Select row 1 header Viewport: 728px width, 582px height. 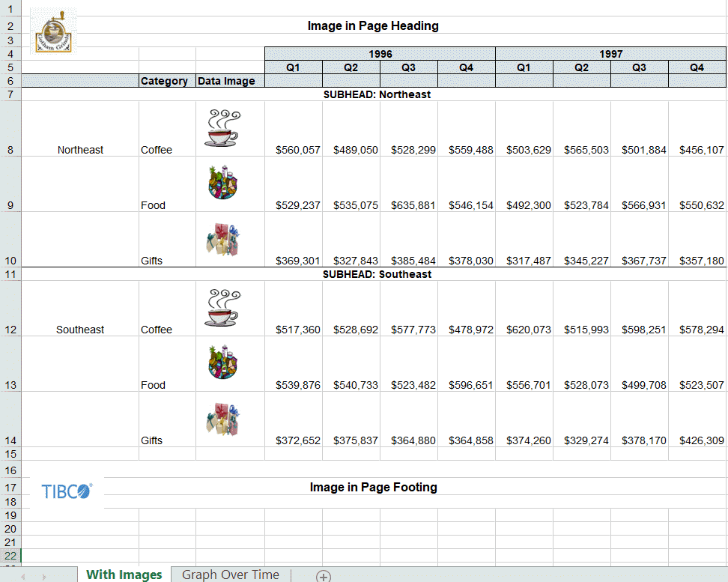(10, 9)
